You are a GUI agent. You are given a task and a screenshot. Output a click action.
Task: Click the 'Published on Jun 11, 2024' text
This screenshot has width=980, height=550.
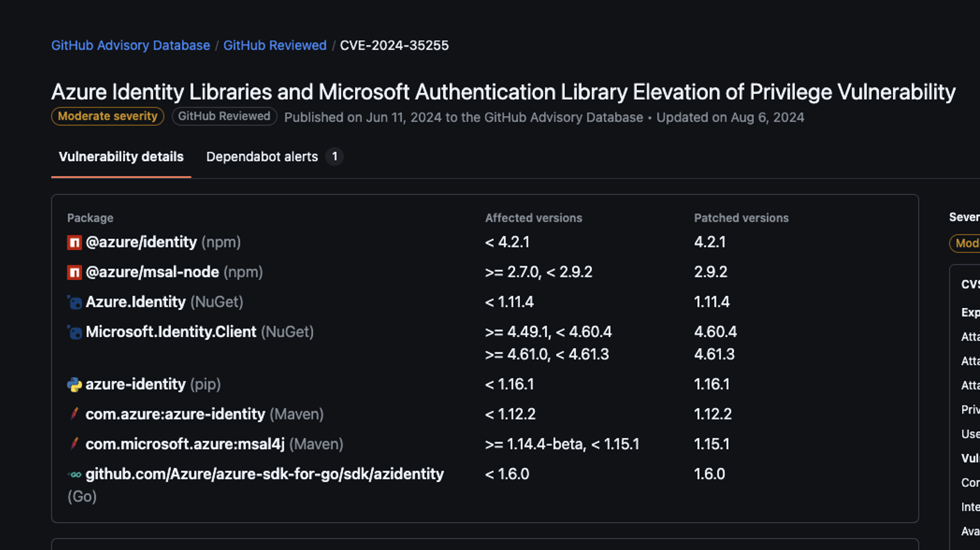tap(363, 118)
